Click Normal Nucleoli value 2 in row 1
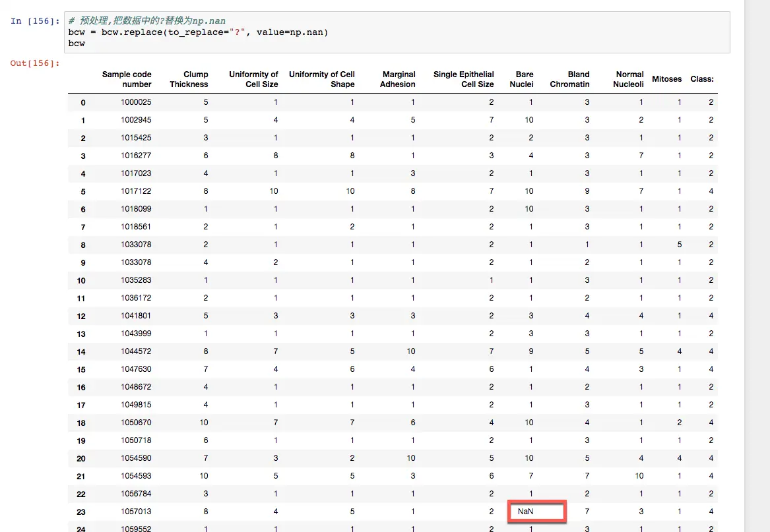Image resolution: width=770 pixels, height=532 pixels. pyautogui.click(x=641, y=120)
